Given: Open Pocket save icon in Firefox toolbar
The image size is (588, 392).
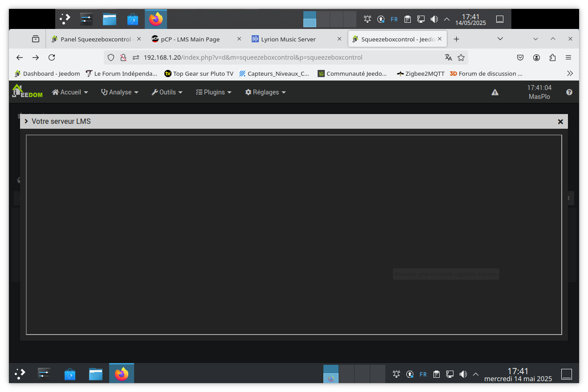Looking at the screenshot, I should coord(520,57).
